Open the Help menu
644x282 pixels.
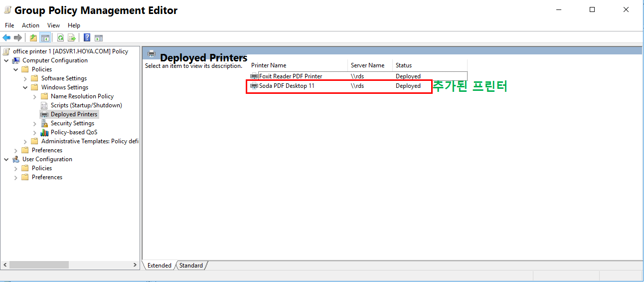tap(74, 25)
